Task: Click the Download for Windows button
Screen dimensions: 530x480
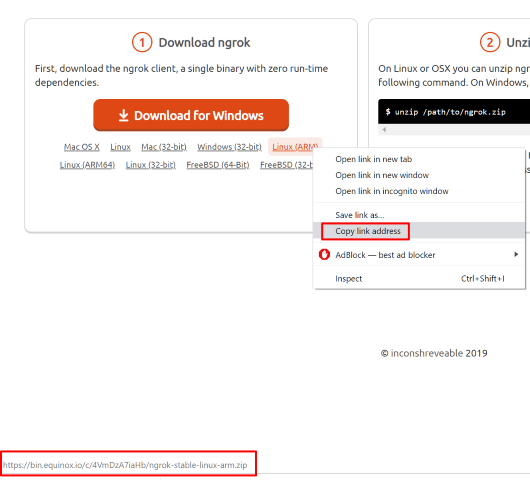Action: click(191, 115)
